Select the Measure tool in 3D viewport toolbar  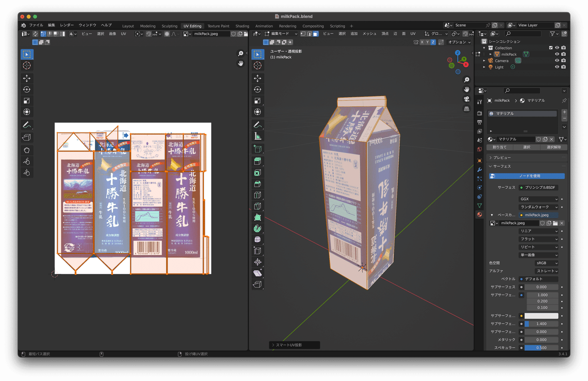pos(258,136)
